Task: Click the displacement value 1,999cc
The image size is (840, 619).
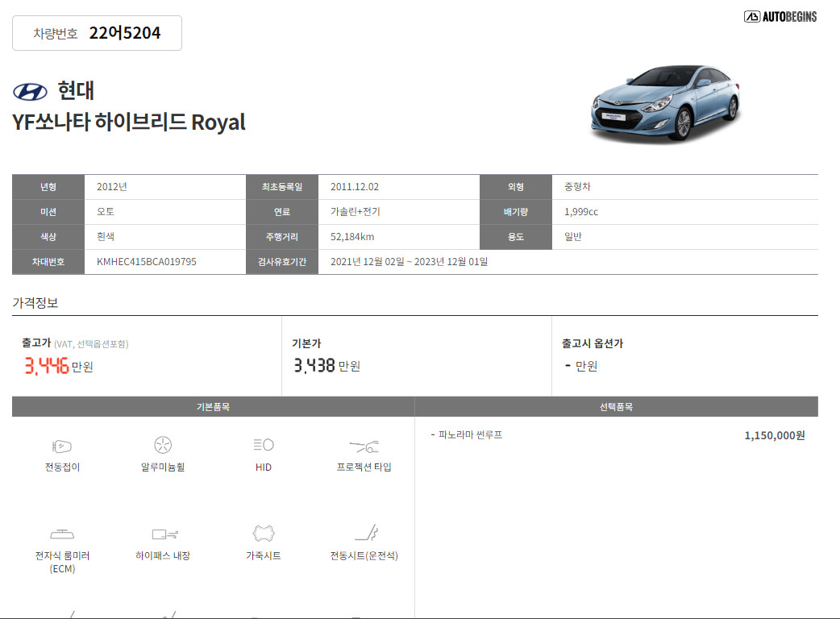Action: [581, 211]
